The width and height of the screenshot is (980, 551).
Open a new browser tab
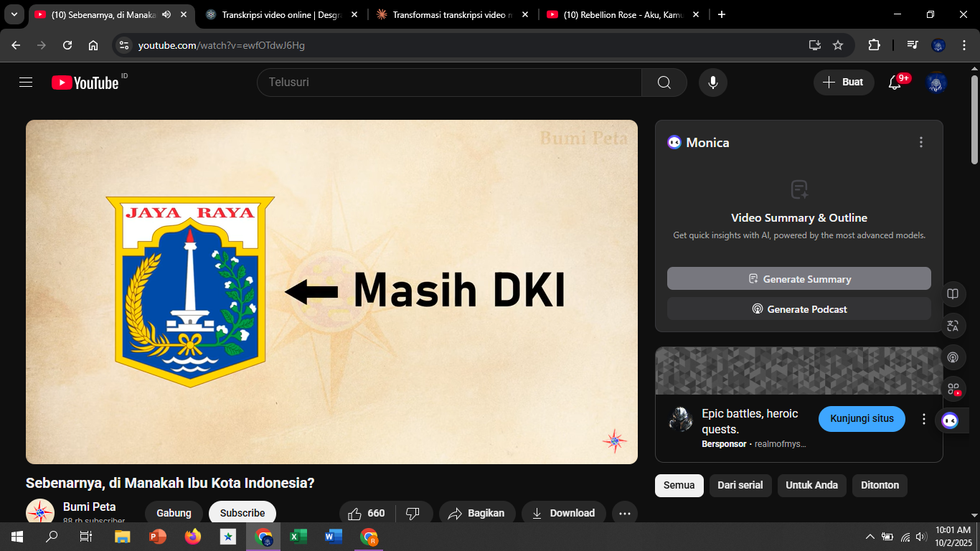721,14
